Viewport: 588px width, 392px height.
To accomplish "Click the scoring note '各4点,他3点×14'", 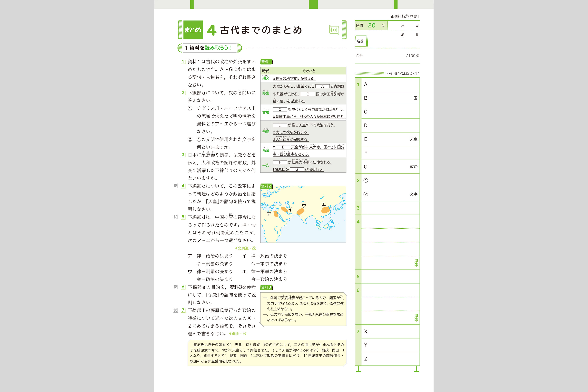I will click(x=407, y=73).
